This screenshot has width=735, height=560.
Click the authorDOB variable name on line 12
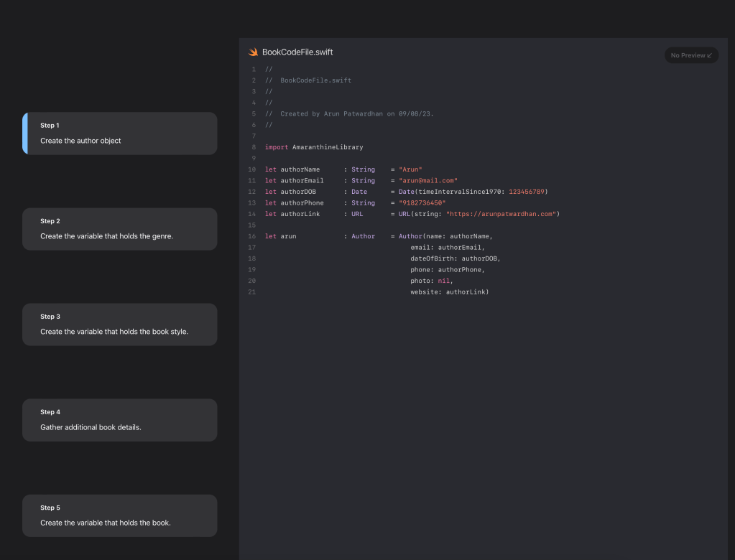[298, 192]
